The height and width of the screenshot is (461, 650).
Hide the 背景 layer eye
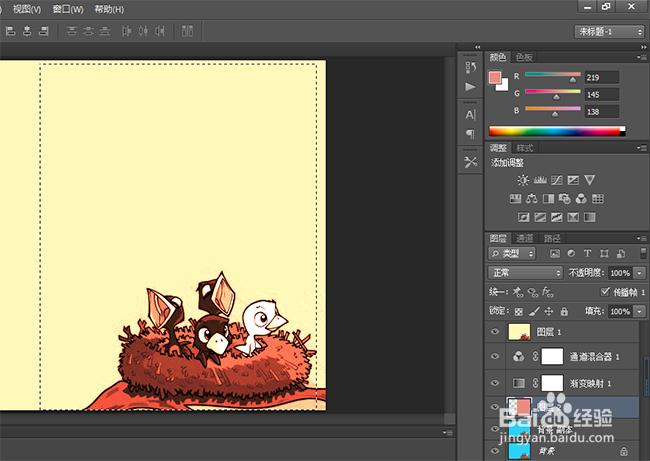(x=495, y=451)
